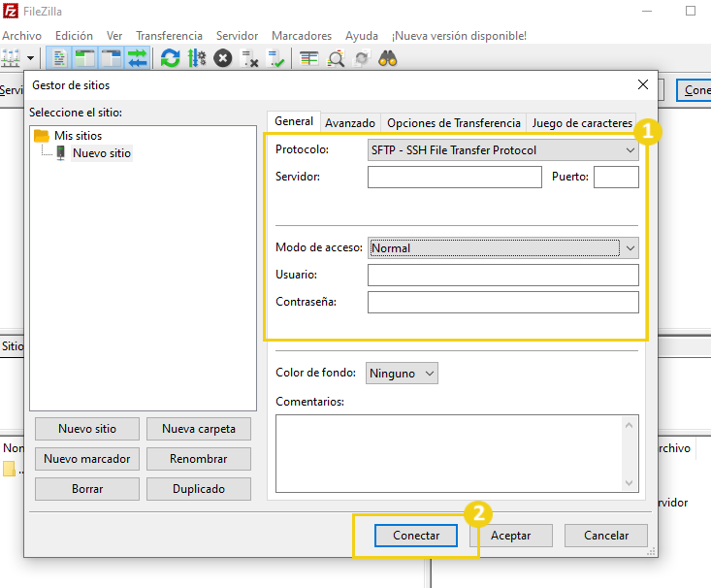Open the Site Manager dropdown arrow
The width and height of the screenshot is (711, 588).
point(30,58)
